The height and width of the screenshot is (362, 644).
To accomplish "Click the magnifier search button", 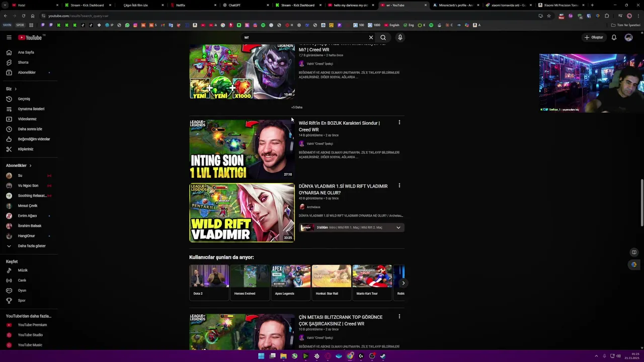I will click(x=383, y=37).
